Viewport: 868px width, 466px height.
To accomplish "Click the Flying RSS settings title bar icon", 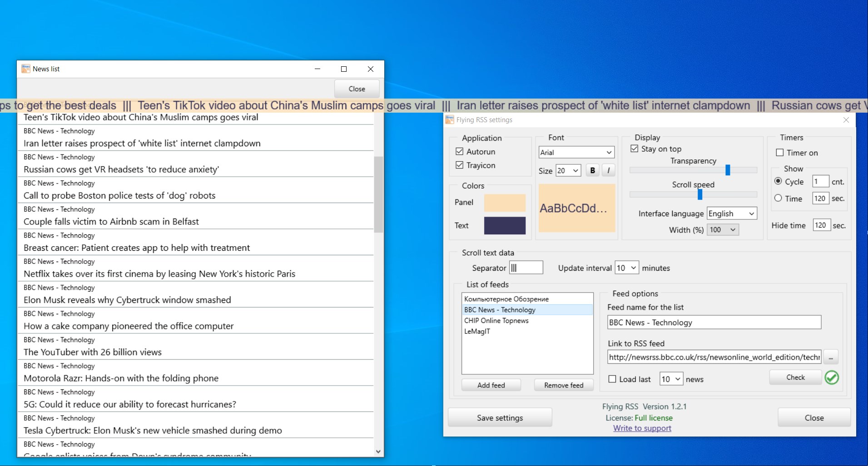I will click(x=449, y=119).
